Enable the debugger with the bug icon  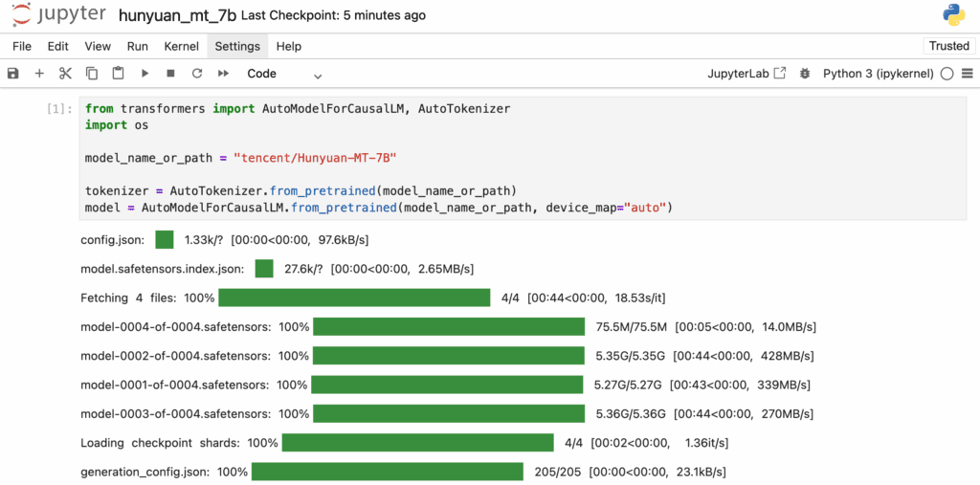point(805,74)
